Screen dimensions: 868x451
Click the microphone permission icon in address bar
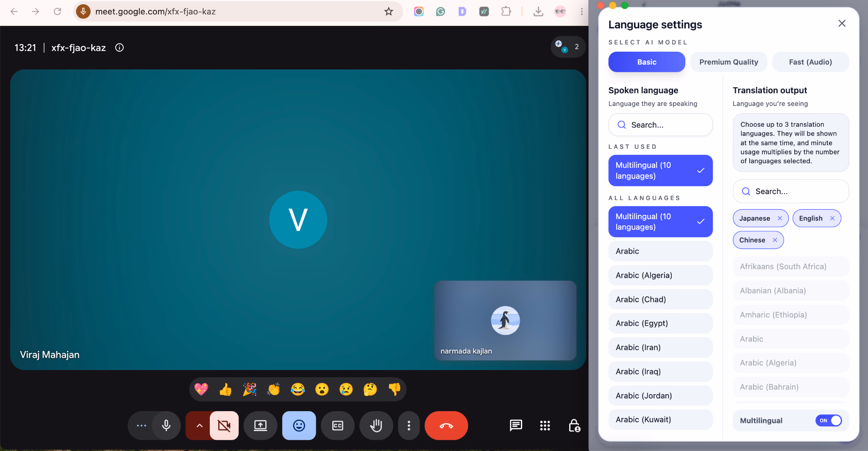[83, 11]
